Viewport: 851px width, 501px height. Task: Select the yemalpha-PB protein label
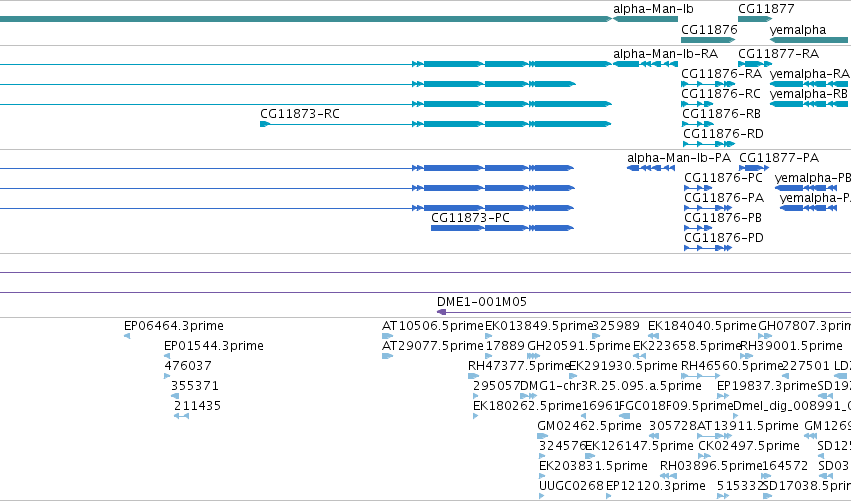812,179
